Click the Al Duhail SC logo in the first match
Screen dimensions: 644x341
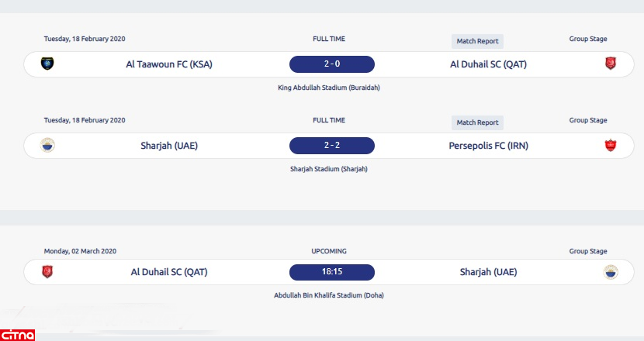click(611, 64)
